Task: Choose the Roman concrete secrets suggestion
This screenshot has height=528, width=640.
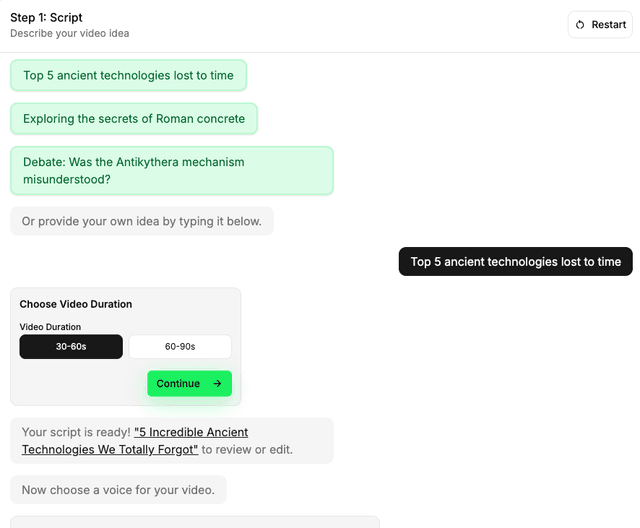Action: (x=134, y=119)
